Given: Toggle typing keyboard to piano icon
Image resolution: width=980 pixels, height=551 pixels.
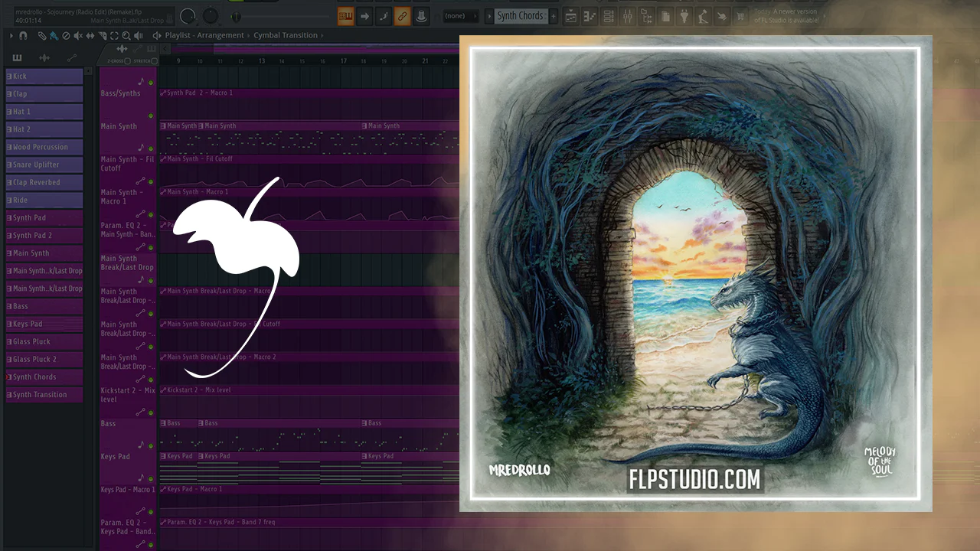Looking at the screenshot, I should tap(345, 15).
